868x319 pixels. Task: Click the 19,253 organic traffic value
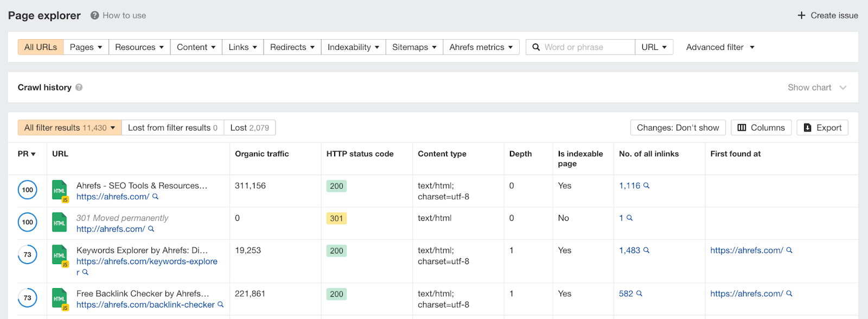pos(248,250)
